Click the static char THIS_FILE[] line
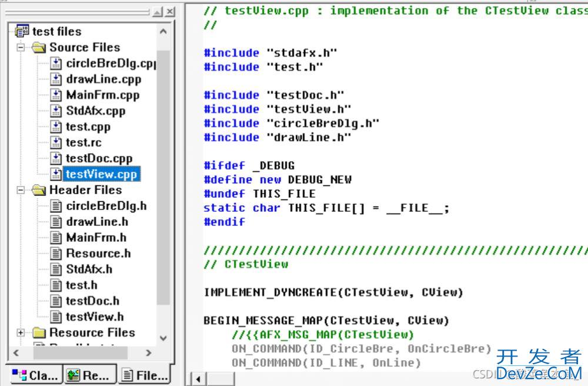Image resolution: width=588 pixels, height=386 pixels. (326, 208)
